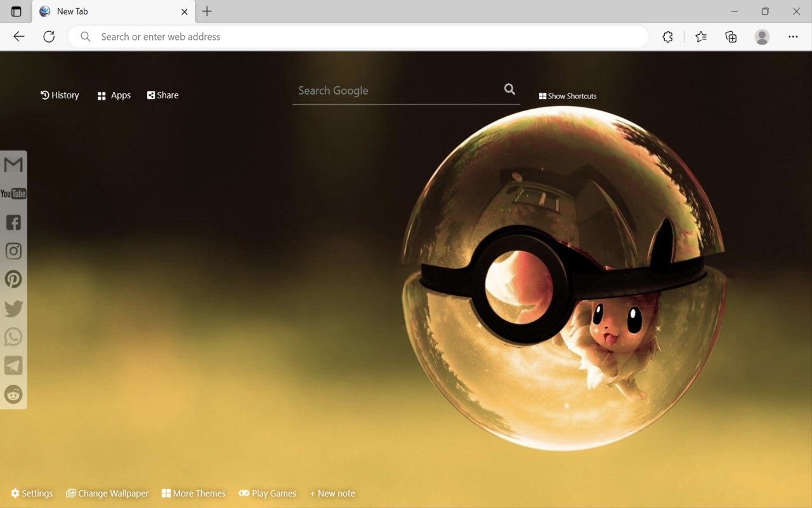812x508 pixels.
Task: Click Change Wallpaper
Action: (x=107, y=493)
